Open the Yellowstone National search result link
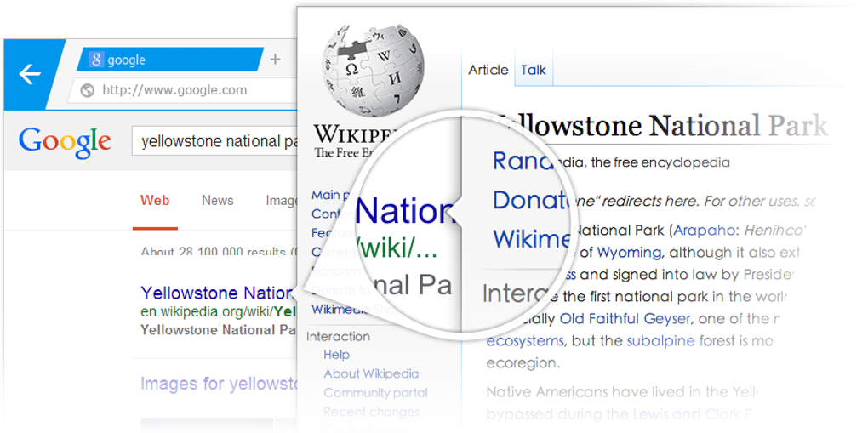 pos(216,293)
